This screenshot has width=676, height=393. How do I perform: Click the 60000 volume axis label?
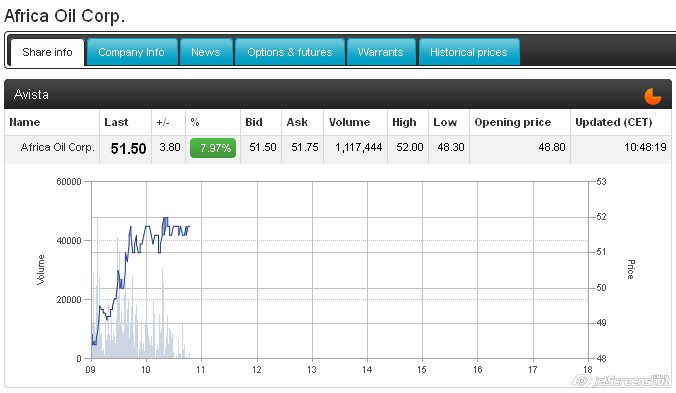coord(69,182)
